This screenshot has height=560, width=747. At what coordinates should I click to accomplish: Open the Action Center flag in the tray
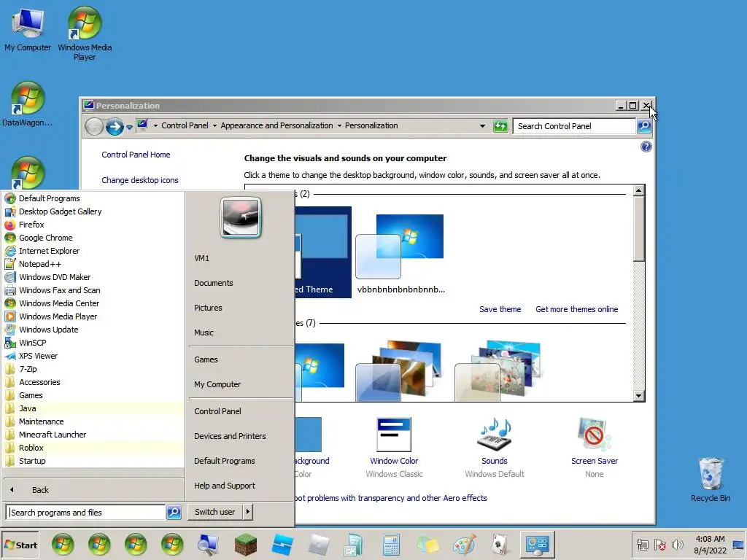point(659,545)
